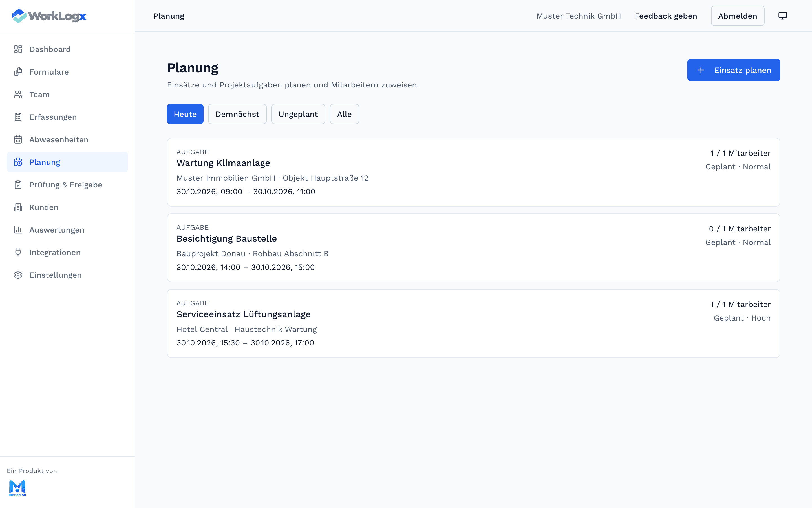Viewport: 812px width, 508px height.
Task: Navigate to Erfassungen
Action: point(67,117)
